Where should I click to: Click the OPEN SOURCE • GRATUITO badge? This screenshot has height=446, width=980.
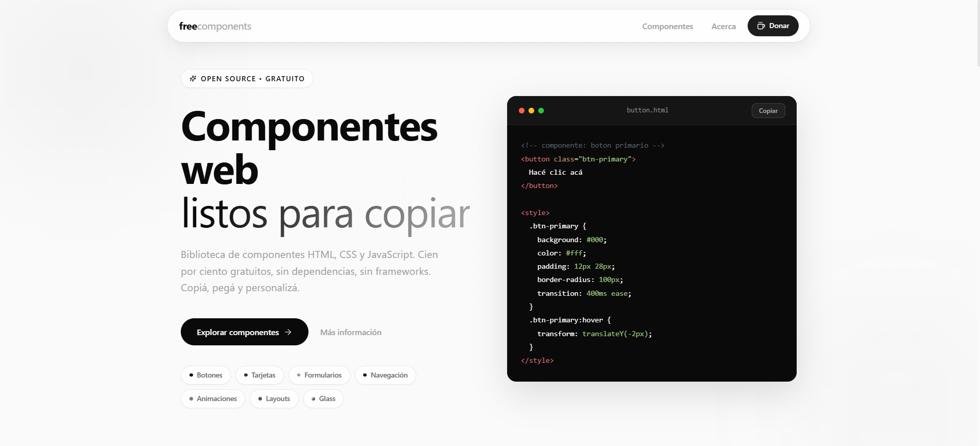247,79
